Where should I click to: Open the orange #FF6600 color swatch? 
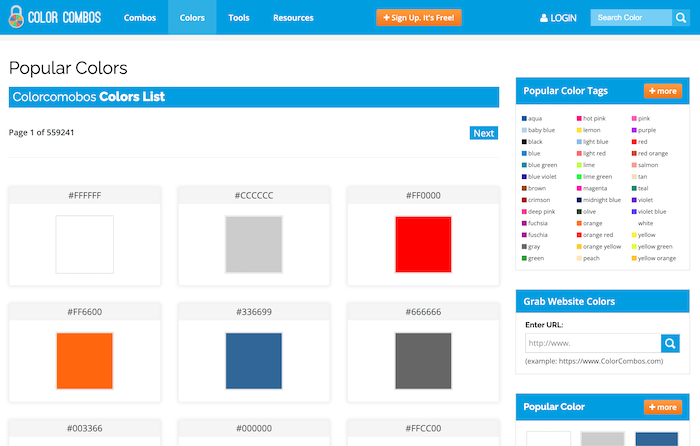pyautogui.click(x=85, y=360)
